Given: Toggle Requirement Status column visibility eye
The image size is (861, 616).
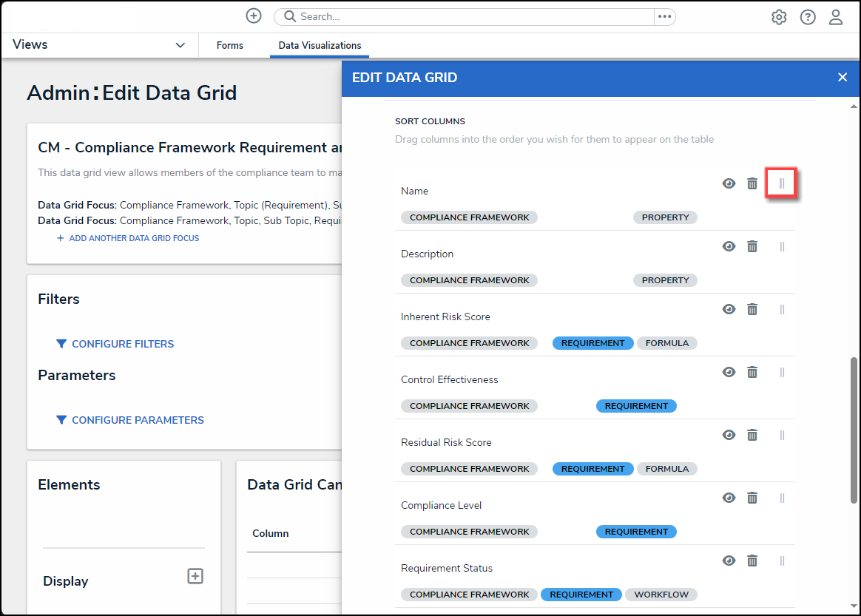Looking at the screenshot, I should coord(729,561).
